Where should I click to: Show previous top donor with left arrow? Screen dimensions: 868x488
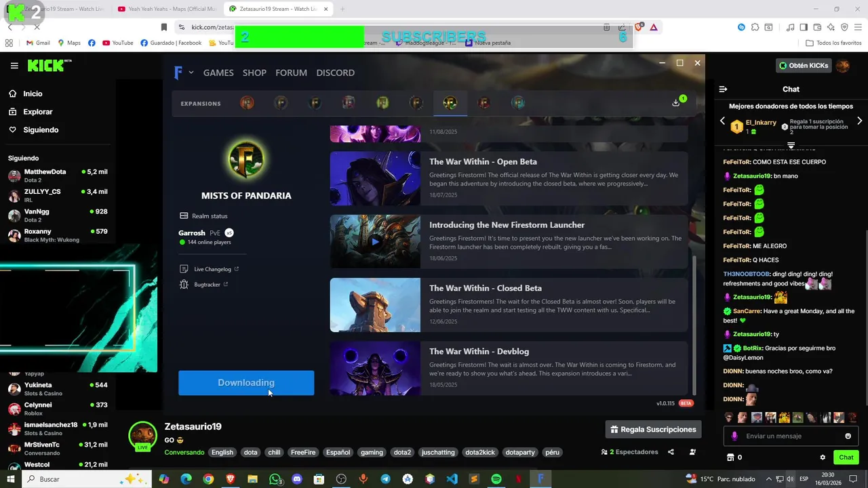pos(722,121)
